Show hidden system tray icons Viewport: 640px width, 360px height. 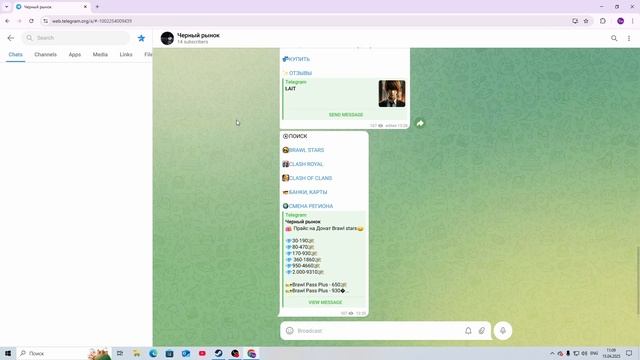click(x=552, y=353)
